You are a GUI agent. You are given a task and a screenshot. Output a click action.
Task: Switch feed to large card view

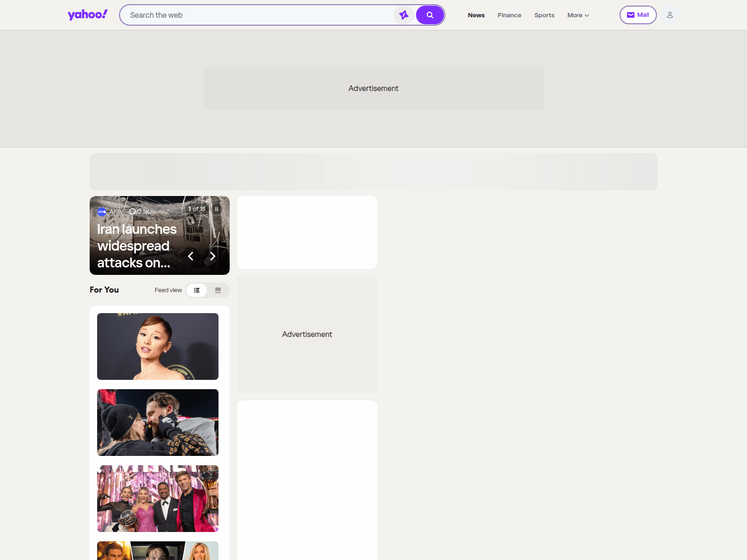point(218,290)
